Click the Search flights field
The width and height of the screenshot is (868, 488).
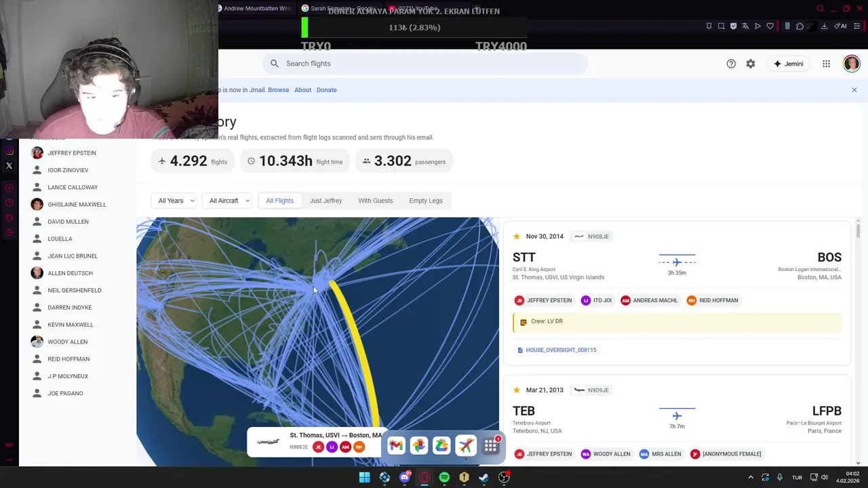pyautogui.click(x=425, y=64)
